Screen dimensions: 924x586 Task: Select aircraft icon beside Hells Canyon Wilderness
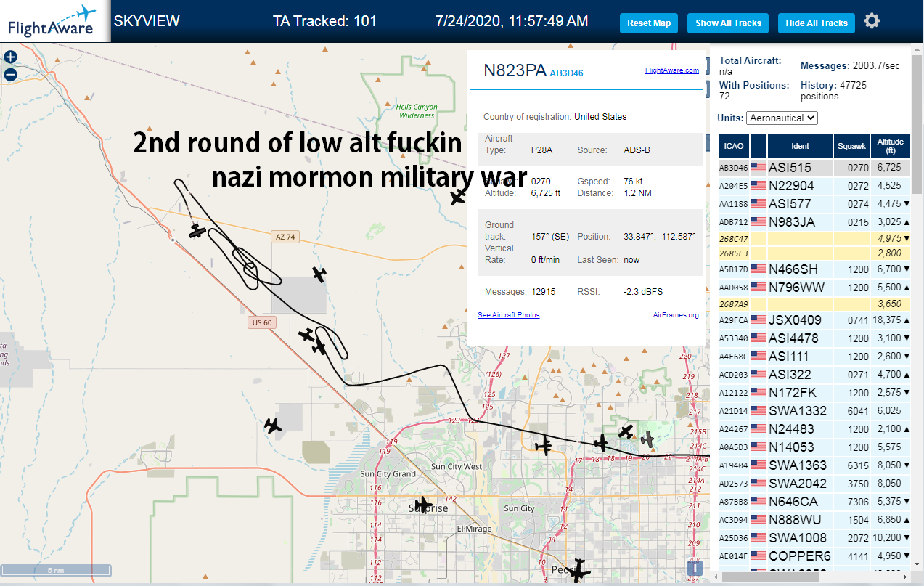point(457,197)
